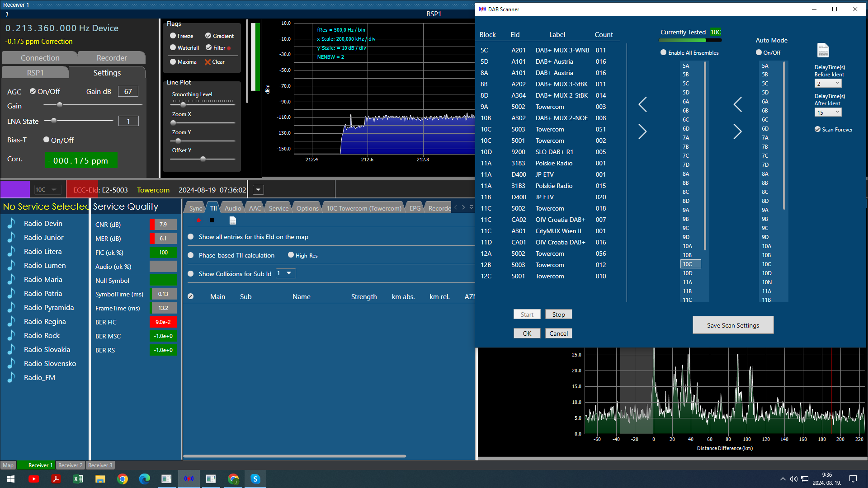Image resolution: width=868 pixels, height=488 pixels.
Task: Select Radio Lumen service
Action: pos(45,265)
